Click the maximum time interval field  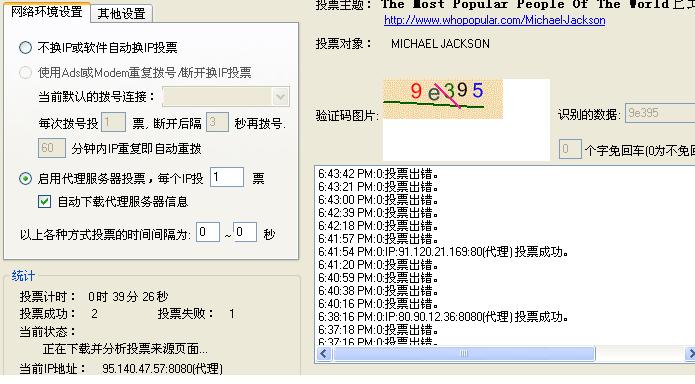[245, 232]
